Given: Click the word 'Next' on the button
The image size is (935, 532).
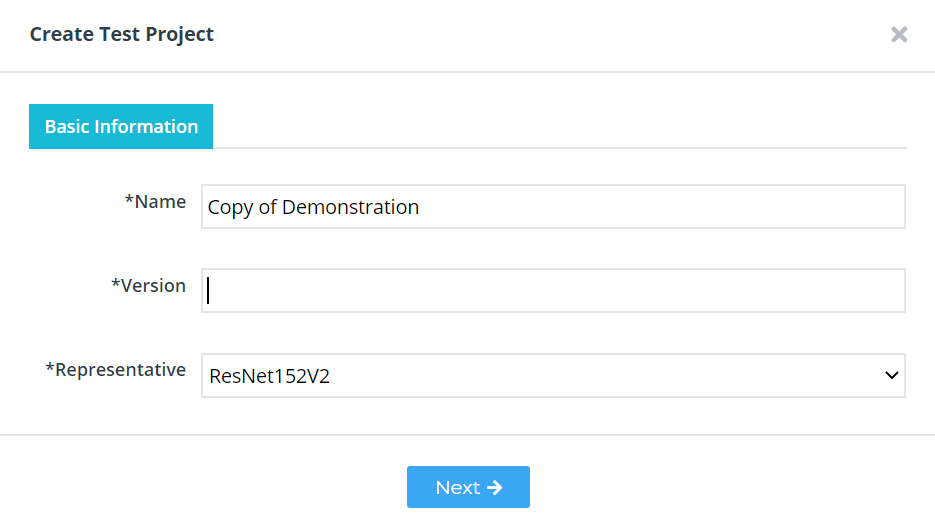Looking at the screenshot, I should 457,488.
